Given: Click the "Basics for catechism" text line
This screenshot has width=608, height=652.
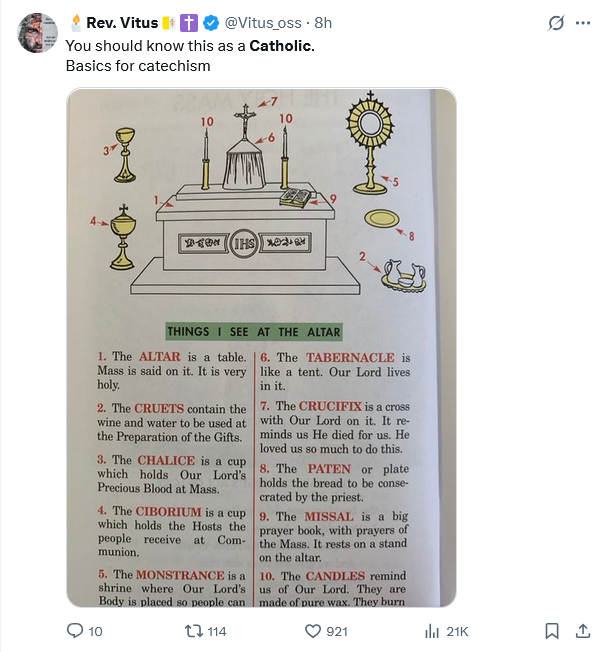Looking at the screenshot, I should pos(138,66).
